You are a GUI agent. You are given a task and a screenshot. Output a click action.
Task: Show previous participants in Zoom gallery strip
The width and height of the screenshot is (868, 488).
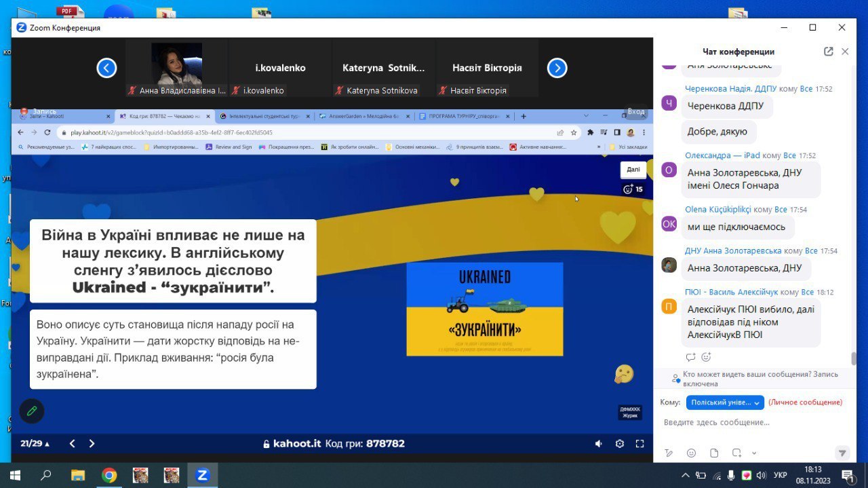pyautogui.click(x=107, y=68)
